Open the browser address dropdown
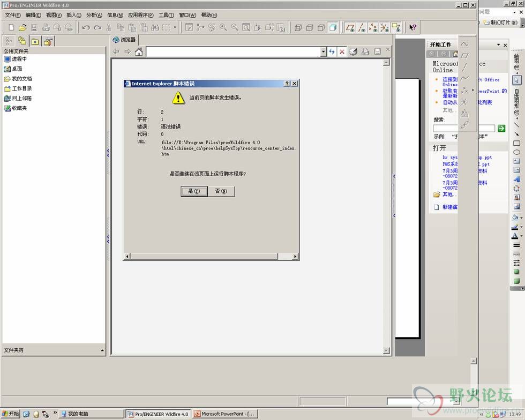Image resolution: width=525 pixels, height=420 pixels. pos(324,51)
